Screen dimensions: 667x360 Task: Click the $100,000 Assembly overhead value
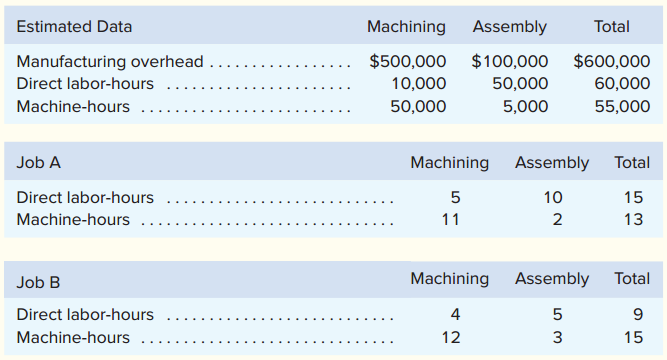pyautogui.click(x=510, y=61)
